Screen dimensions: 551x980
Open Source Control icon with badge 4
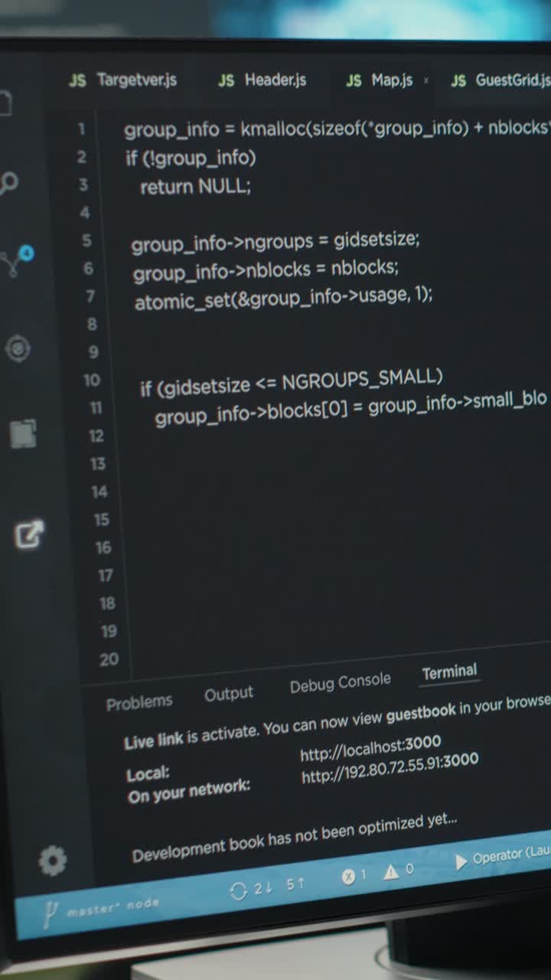click(15, 261)
